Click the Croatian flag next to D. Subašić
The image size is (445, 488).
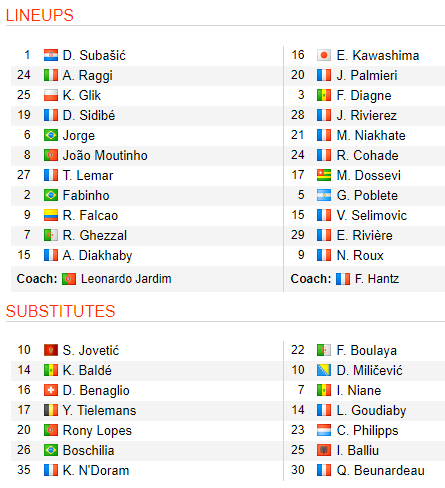pyautogui.click(x=51, y=55)
